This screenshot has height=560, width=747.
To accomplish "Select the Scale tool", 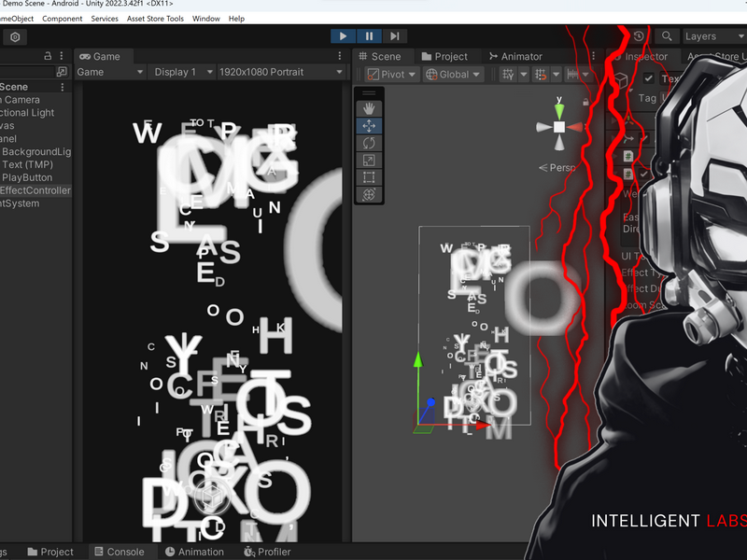I will click(369, 160).
